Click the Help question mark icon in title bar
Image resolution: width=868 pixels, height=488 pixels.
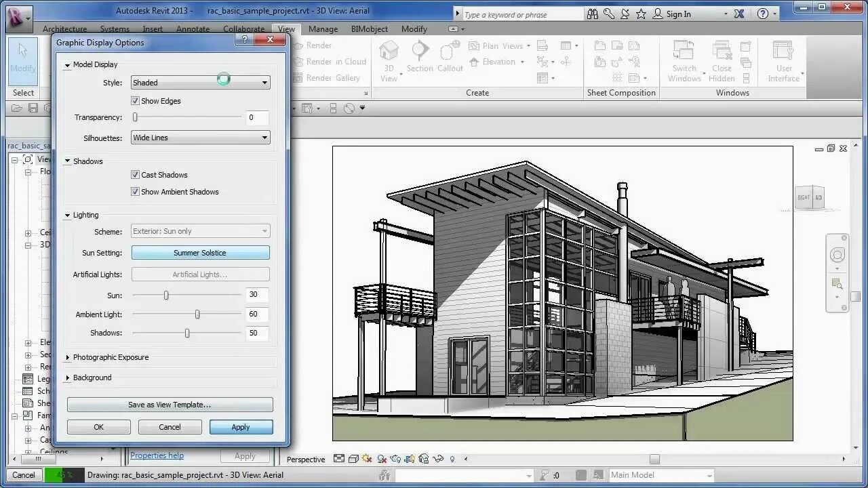tap(763, 14)
